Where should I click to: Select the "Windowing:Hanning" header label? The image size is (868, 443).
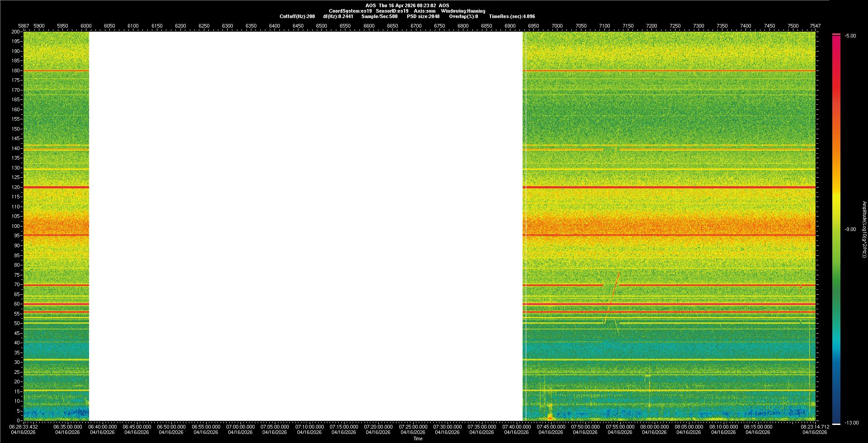point(463,11)
